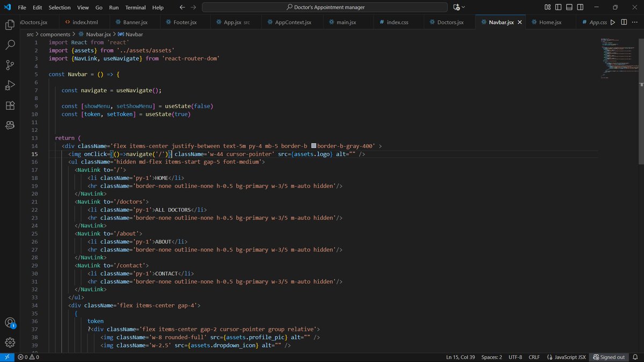Click the ALL DOCTORS text on line 22
644x362 pixels.
pos(172,210)
